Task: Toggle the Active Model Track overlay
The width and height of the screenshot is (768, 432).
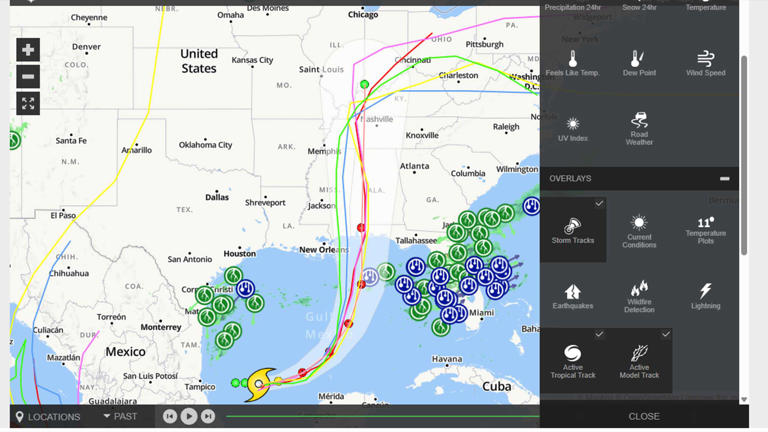Action: point(639,361)
